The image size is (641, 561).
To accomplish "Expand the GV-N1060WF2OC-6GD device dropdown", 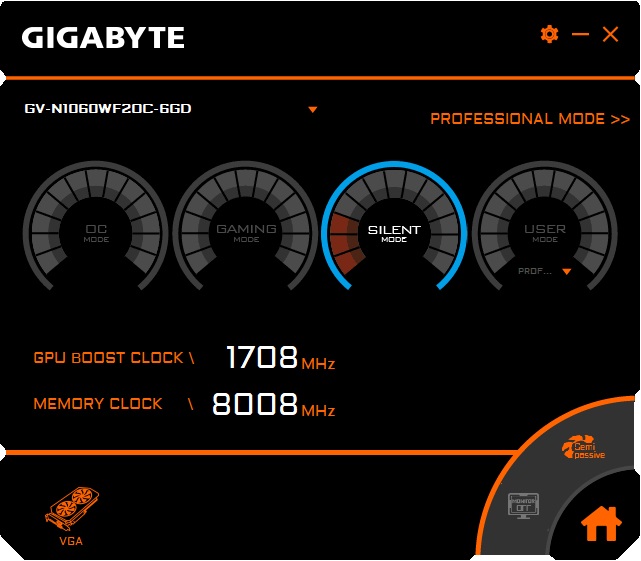I will tap(313, 110).
